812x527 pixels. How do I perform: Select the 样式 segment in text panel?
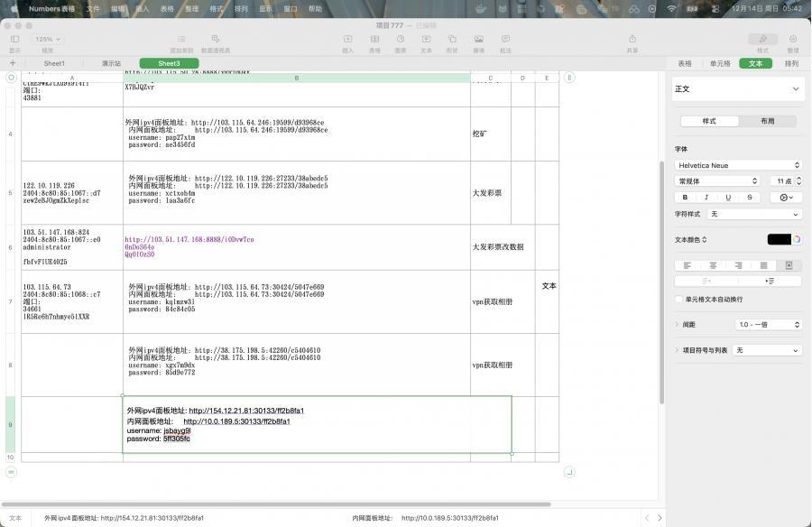point(709,121)
